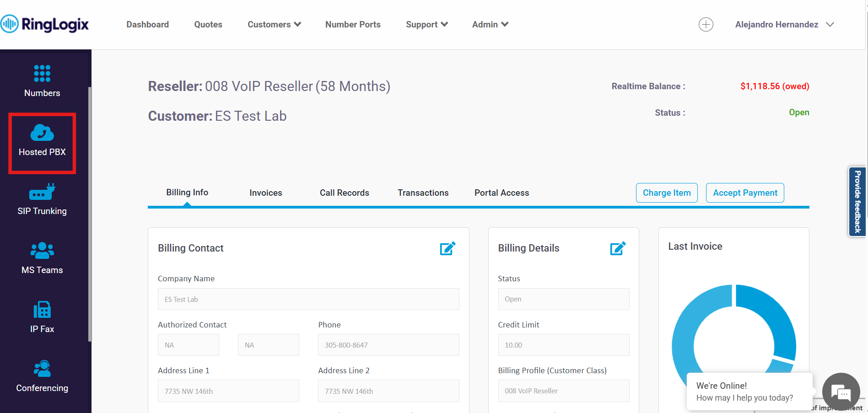Screen dimensions: 868x413
Task: Click Authorized Contact first name field
Action: coord(189,345)
